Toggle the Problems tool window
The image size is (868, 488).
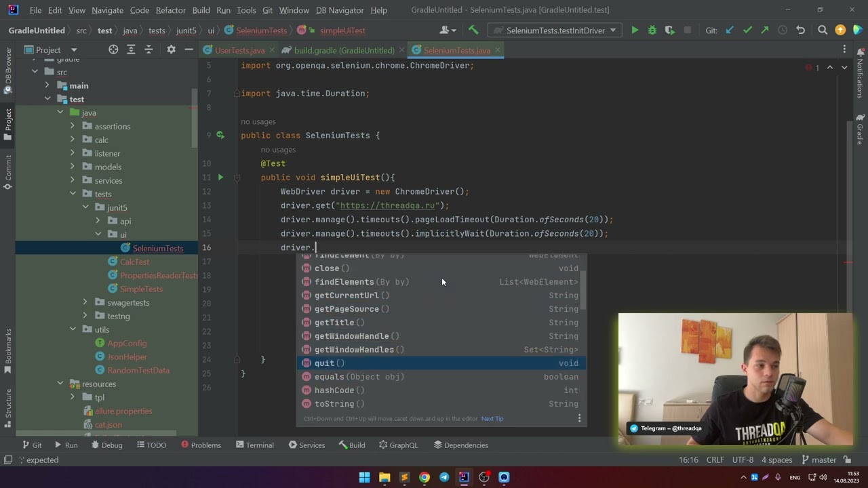201,445
